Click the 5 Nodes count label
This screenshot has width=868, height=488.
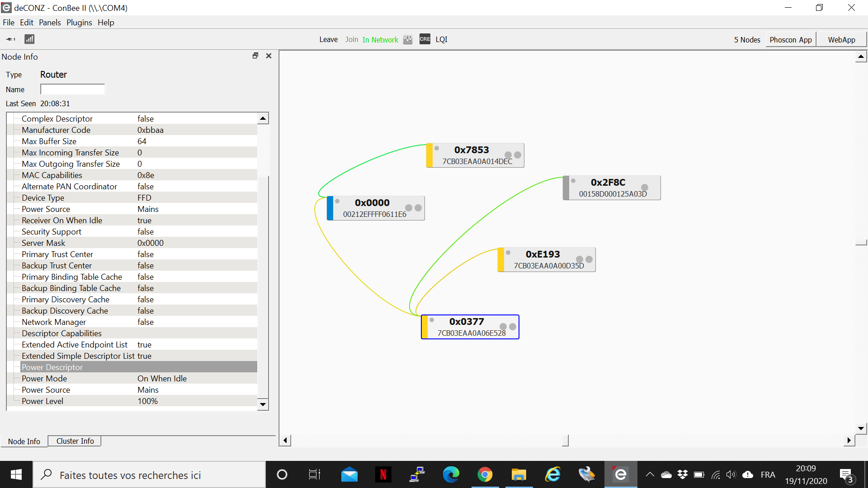(x=747, y=40)
